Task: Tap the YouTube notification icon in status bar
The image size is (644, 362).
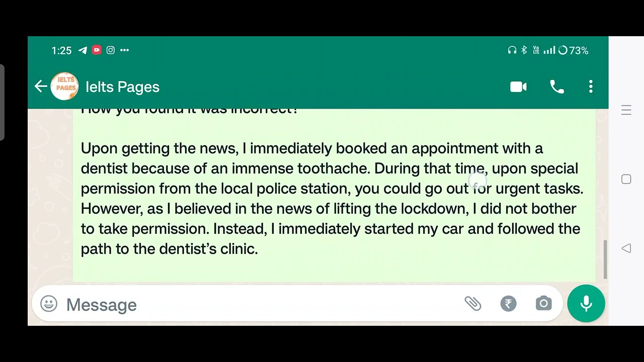Action: pos(97,50)
